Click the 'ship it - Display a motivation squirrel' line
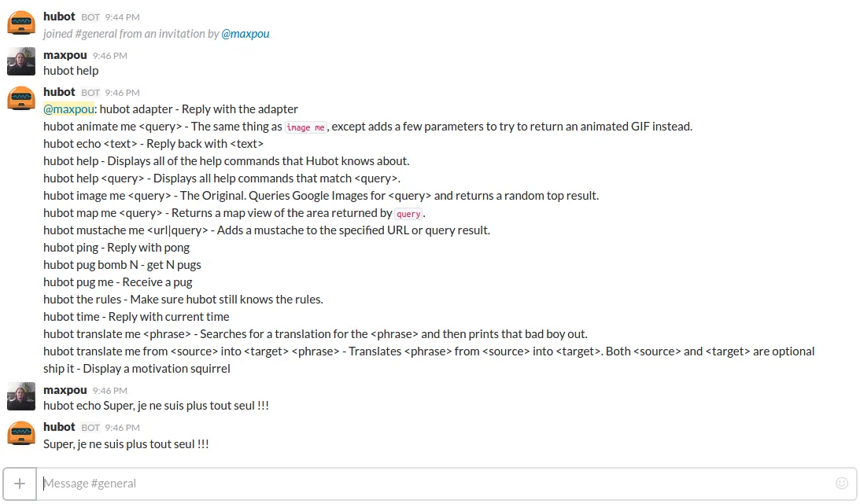The width and height of the screenshot is (860, 504). (137, 369)
